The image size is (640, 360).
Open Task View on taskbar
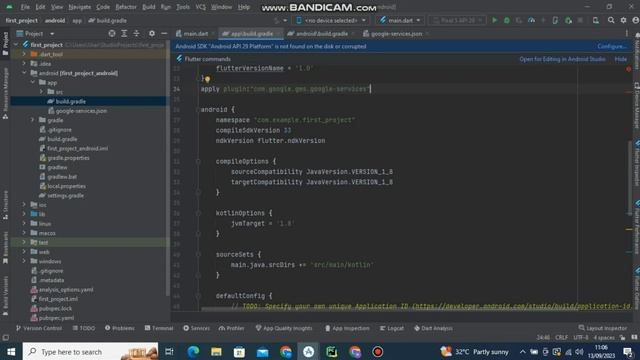tap(169, 351)
